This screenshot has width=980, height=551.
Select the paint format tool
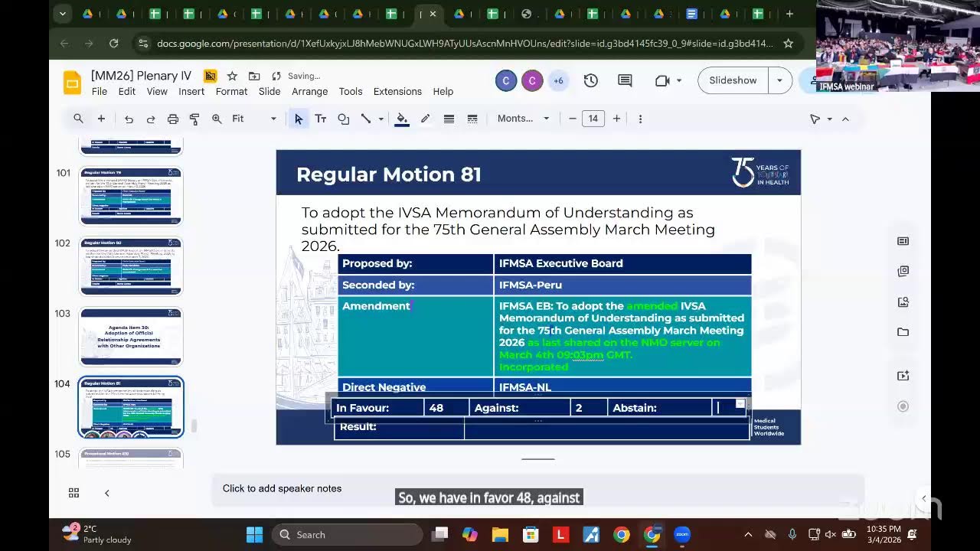pyautogui.click(x=194, y=119)
